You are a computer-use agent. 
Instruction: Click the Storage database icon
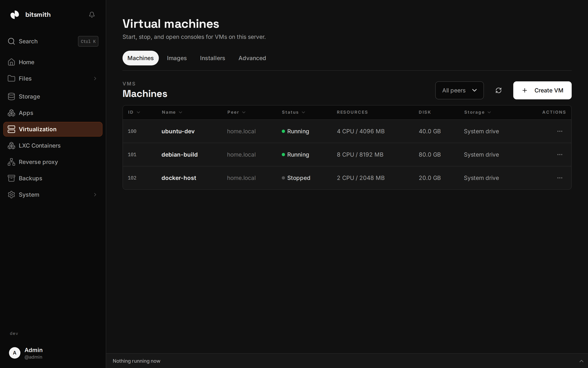(x=11, y=97)
